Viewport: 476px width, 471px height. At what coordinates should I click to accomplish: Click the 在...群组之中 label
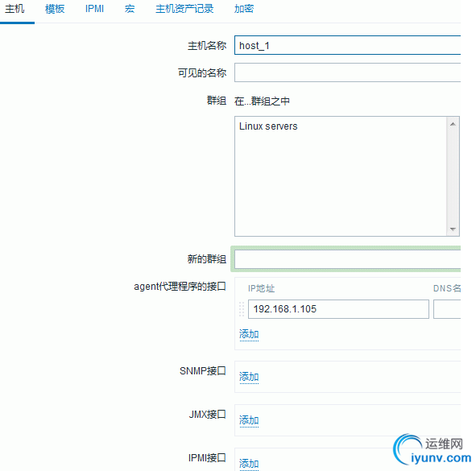coord(262,101)
